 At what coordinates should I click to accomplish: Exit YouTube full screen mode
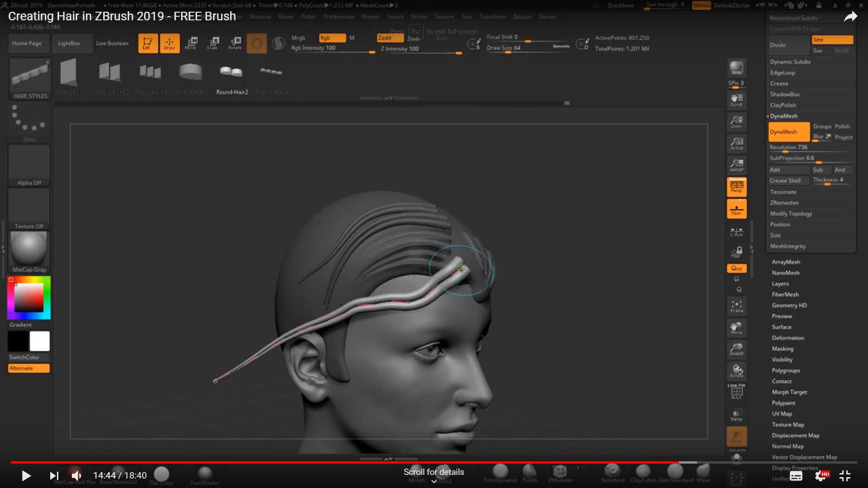coord(844,475)
